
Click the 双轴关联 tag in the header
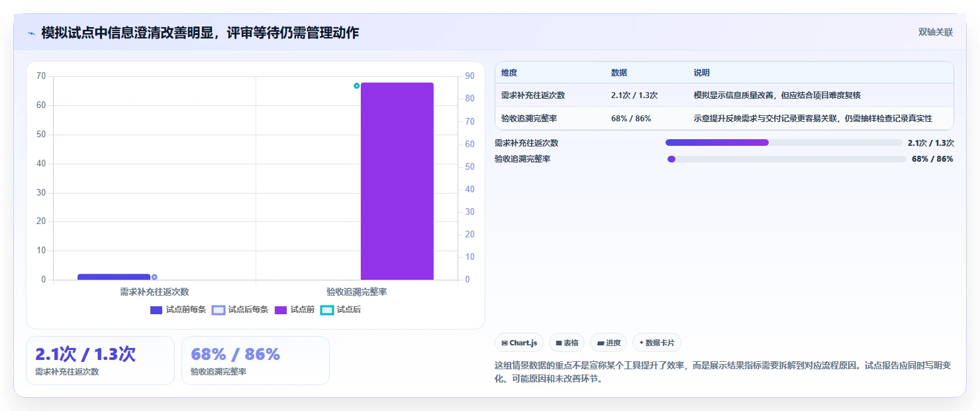point(935,32)
